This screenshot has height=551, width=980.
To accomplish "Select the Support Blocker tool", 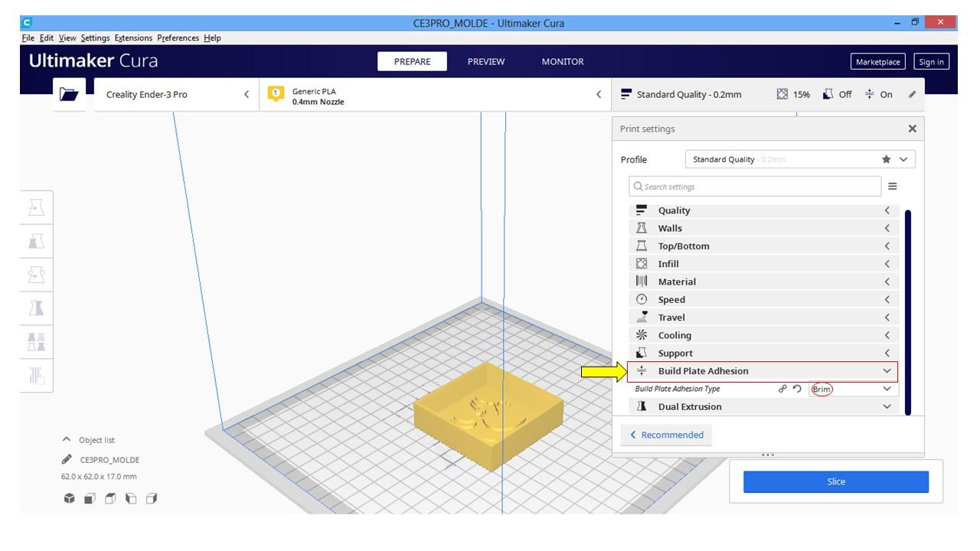I will [36, 375].
